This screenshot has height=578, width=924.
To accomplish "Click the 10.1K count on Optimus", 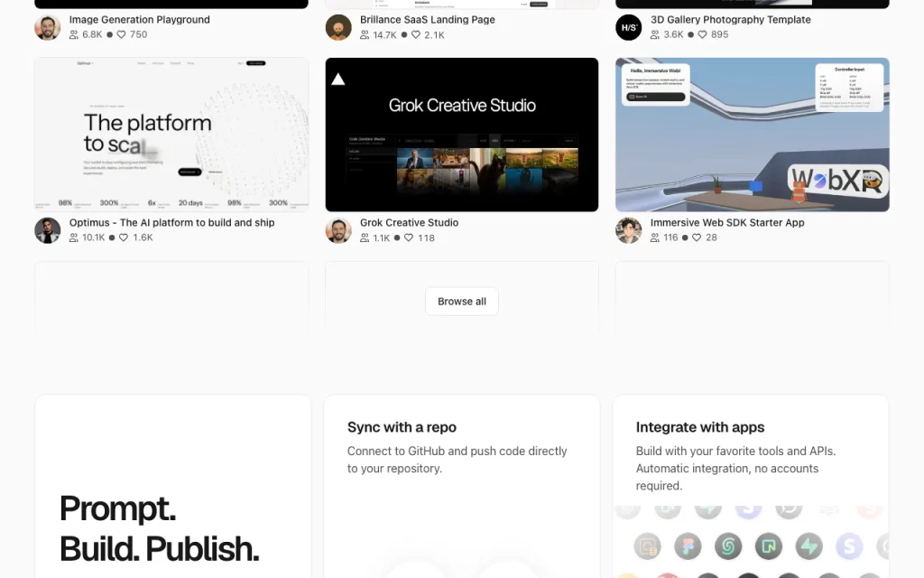I will point(94,238).
